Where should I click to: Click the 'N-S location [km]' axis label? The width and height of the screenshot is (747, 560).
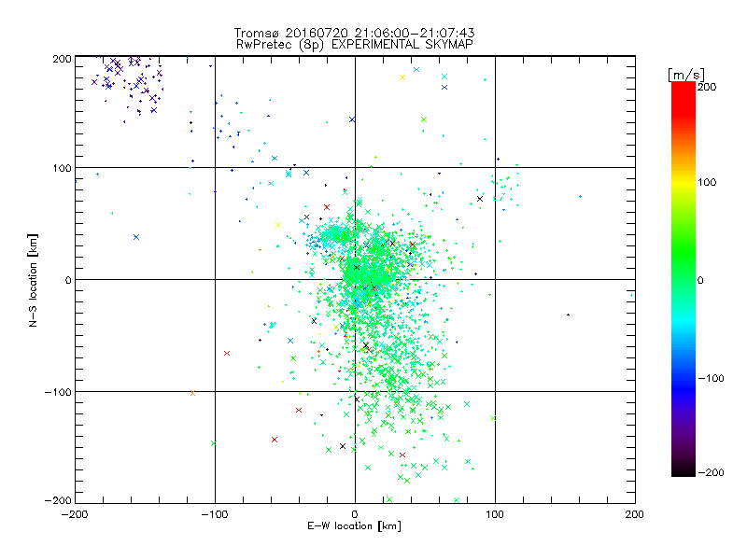pos(33,280)
